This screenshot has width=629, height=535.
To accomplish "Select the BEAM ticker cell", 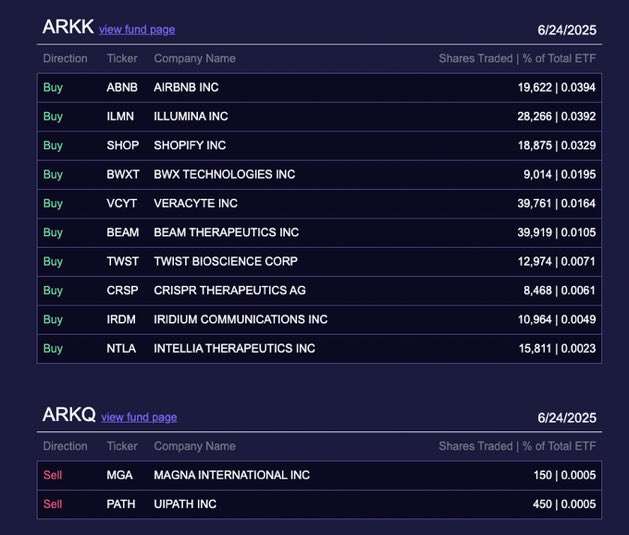I will (x=123, y=233).
